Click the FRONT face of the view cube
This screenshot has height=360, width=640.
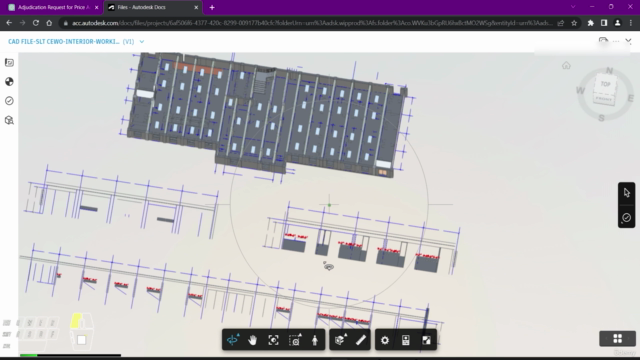pos(604,99)
